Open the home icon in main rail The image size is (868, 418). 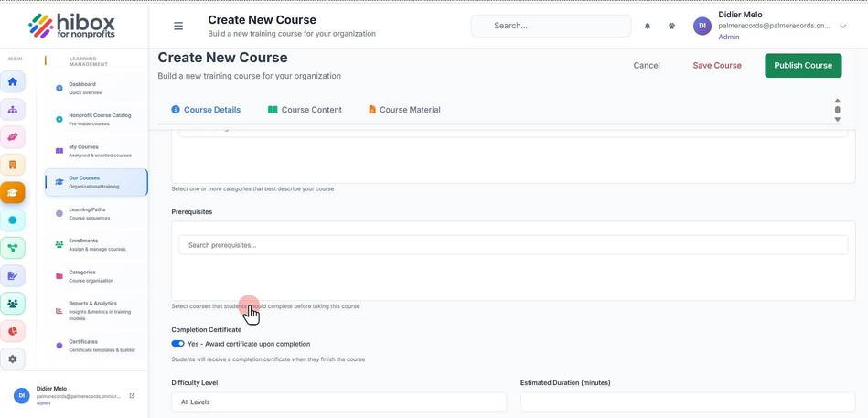click(13, 82)
